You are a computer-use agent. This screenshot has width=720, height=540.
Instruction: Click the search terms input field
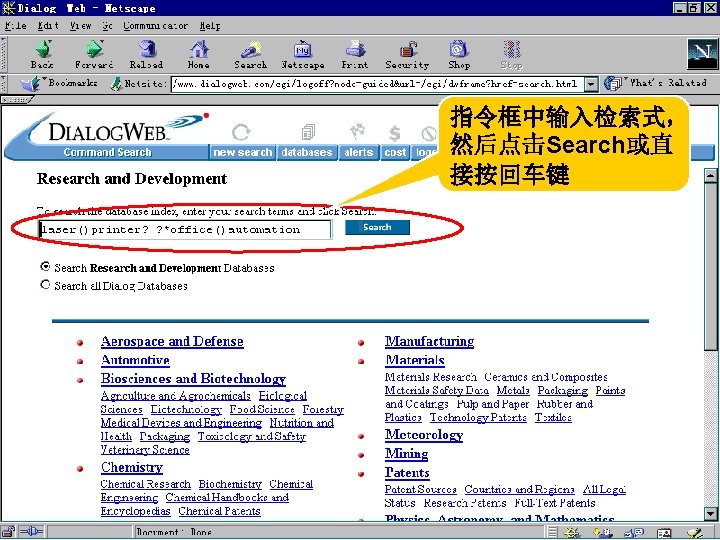tap(185, 229)
